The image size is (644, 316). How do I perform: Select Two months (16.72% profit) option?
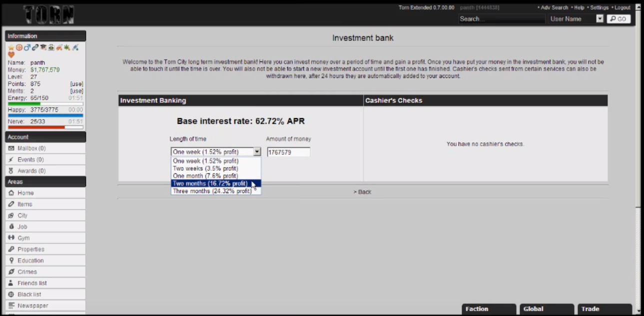coord(210,184)
